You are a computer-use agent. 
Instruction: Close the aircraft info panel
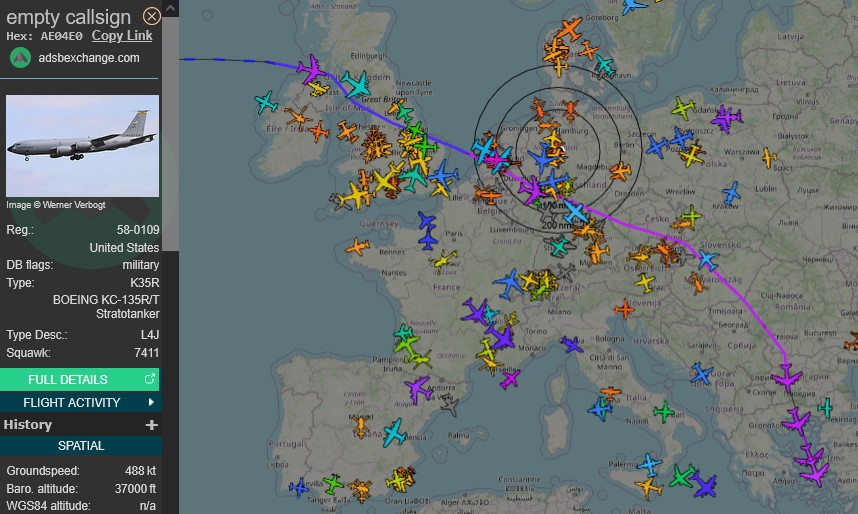(x=152, y=16)
